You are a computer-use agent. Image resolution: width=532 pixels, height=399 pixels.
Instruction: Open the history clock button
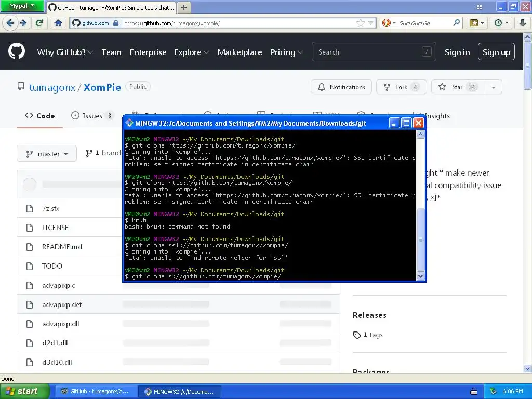[x=501, y=23]
